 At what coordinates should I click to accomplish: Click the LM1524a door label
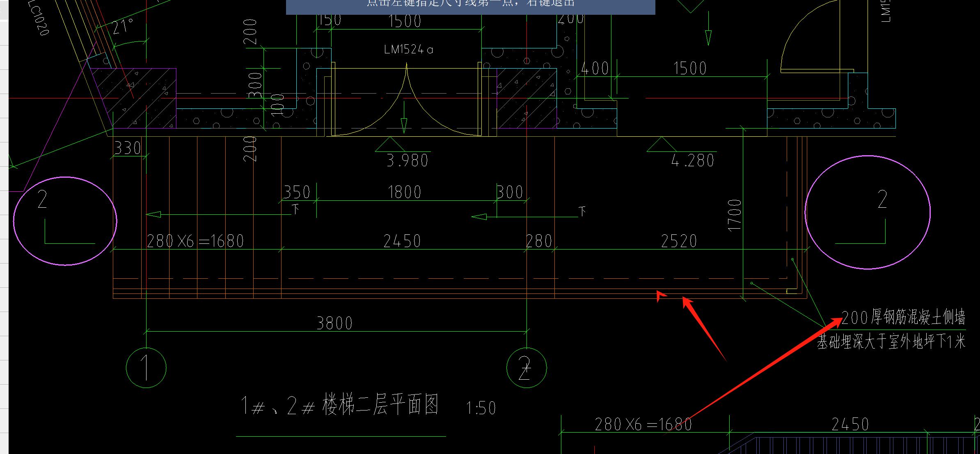point(408,50)
